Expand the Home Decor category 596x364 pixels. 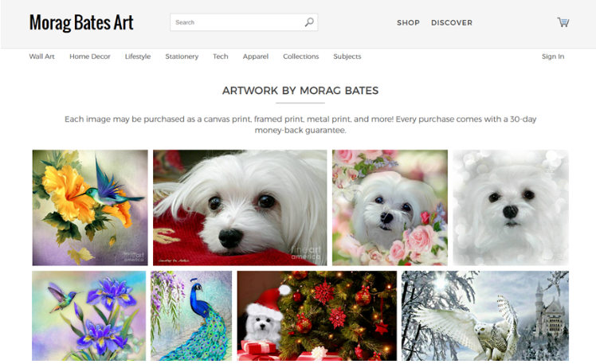(90, 57)
